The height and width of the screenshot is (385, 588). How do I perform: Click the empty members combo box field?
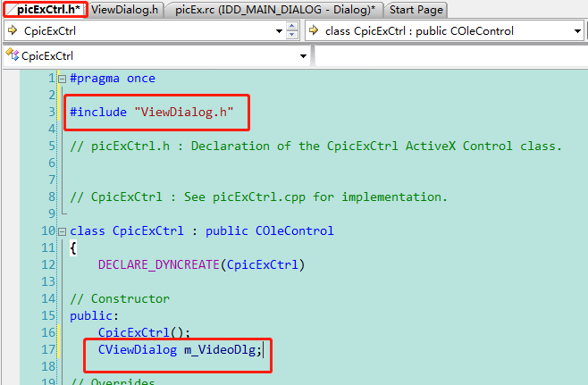coord(451,56)
